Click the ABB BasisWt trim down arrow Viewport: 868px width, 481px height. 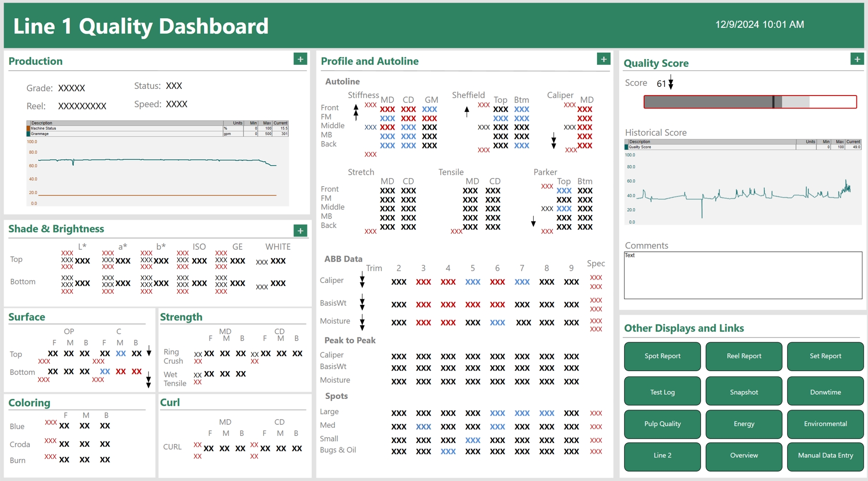362,302
